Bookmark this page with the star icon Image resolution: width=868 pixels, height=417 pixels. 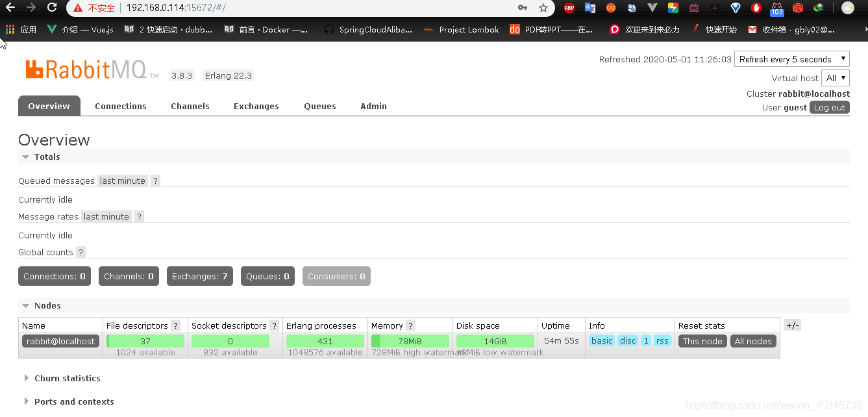543,8
